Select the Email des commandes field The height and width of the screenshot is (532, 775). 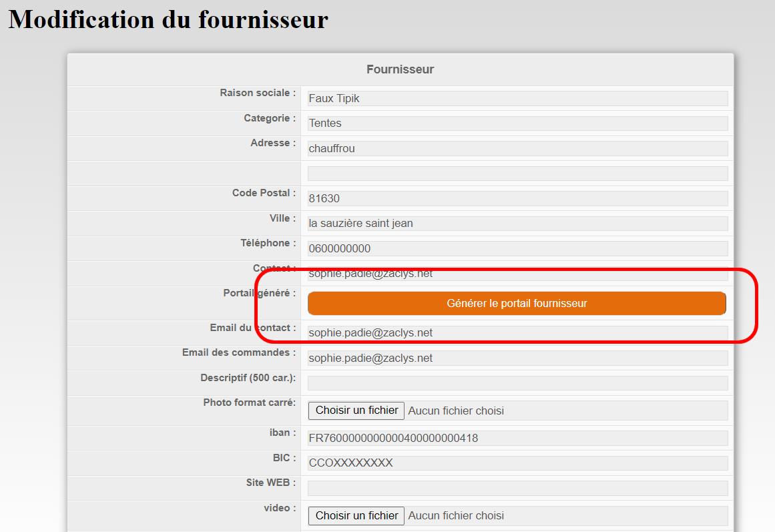click(x=517, y=358)
